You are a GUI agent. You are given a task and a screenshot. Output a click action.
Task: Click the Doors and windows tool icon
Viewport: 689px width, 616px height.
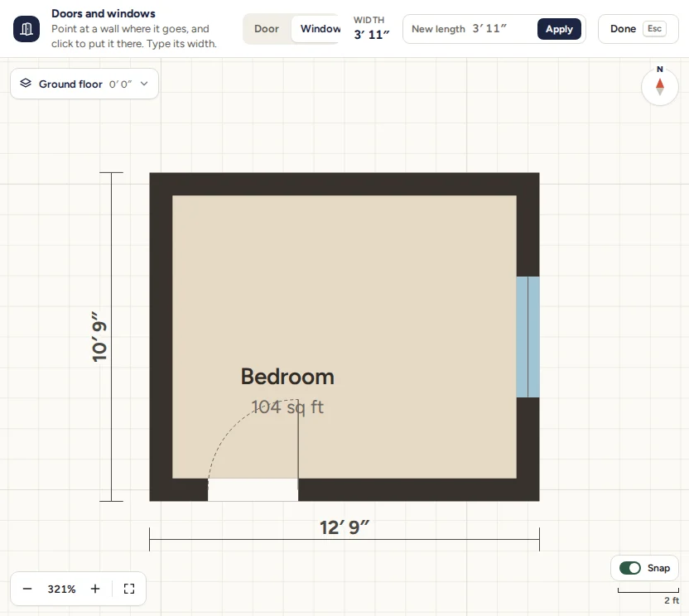[26, 29]
